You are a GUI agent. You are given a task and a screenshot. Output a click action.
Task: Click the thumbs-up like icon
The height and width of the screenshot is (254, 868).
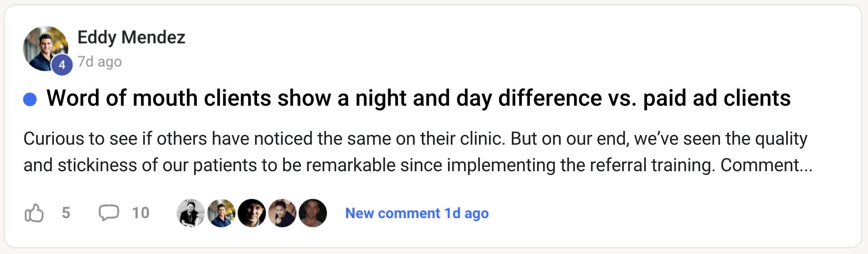pyautogui.click(x=34, y=213)
